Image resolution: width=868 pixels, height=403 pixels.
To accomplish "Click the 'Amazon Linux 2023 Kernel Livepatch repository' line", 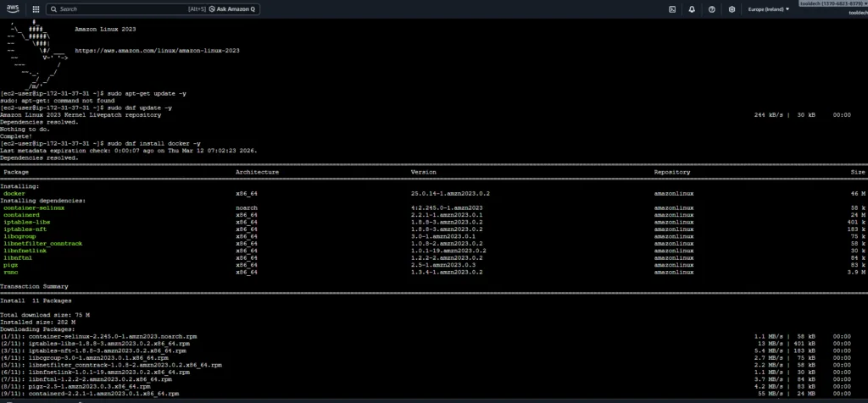I will [x=81, y=115].
